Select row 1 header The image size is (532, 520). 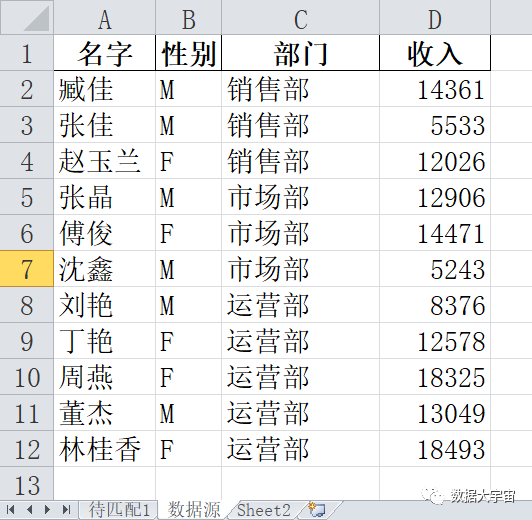[x=27, y=53]
